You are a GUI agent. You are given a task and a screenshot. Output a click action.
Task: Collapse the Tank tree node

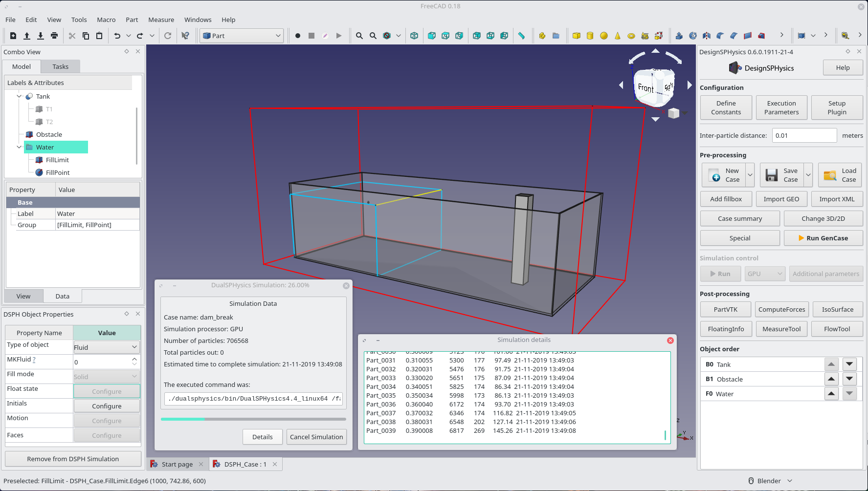19,96
